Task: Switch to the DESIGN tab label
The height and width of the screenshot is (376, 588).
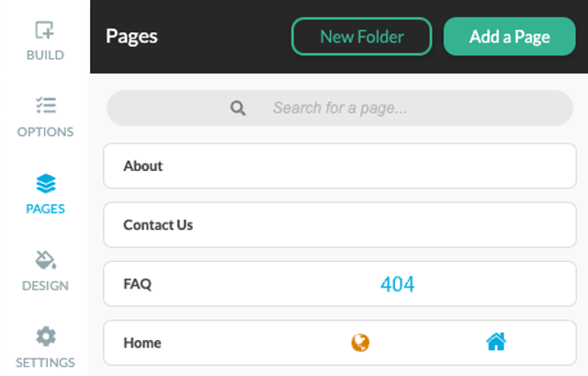Action: coord(45,286)
